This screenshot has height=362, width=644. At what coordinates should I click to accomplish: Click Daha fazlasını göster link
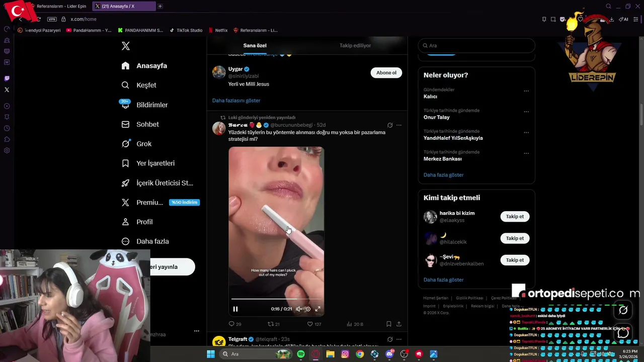(236, 101)
